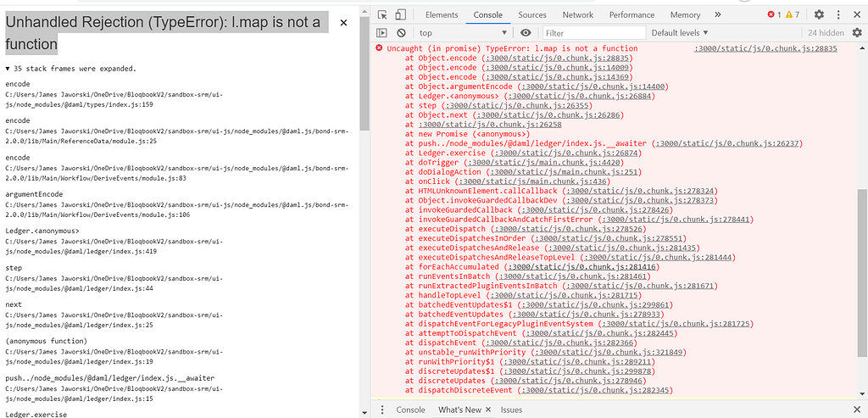Screen dimensions: 868x418
Task: Close the bottom drawer with X
Action: click(856, 410)
